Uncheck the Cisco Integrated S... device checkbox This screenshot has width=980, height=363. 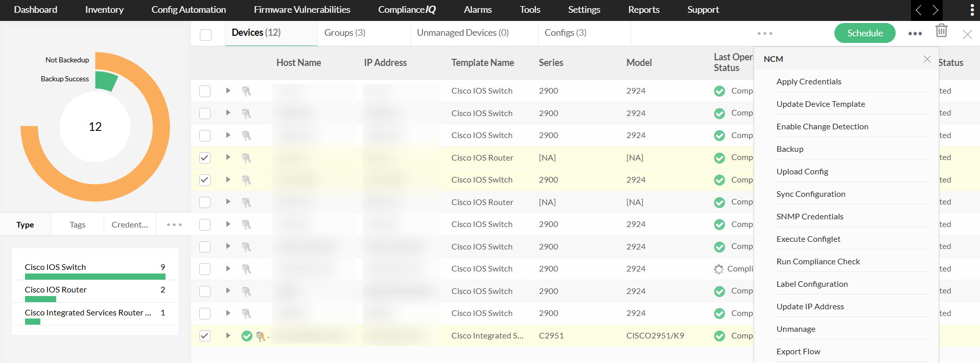[205, 336]
